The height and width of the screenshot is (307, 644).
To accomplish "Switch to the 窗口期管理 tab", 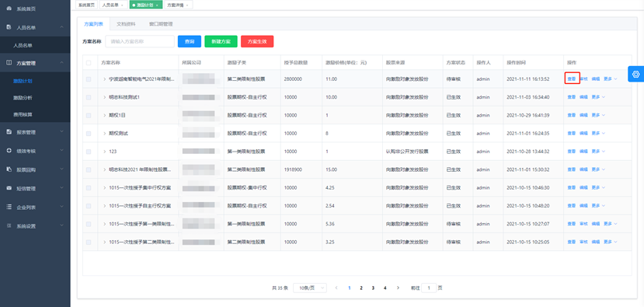I will point(161,24).
